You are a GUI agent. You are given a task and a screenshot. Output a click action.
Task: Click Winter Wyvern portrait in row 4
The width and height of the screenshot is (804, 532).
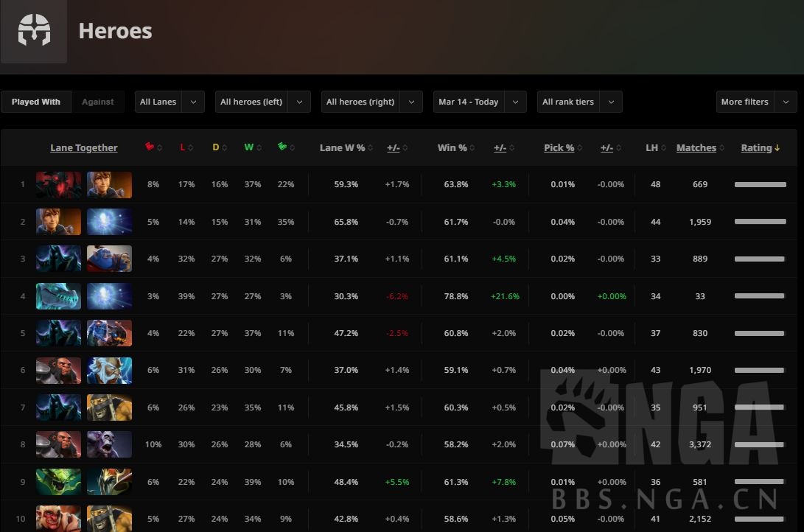tap(58, 296)
